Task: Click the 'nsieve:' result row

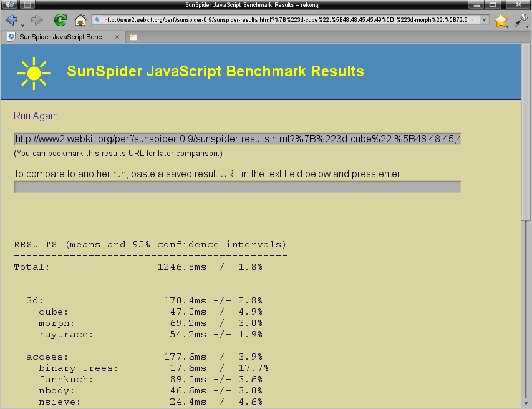Action: pos(150,402)
